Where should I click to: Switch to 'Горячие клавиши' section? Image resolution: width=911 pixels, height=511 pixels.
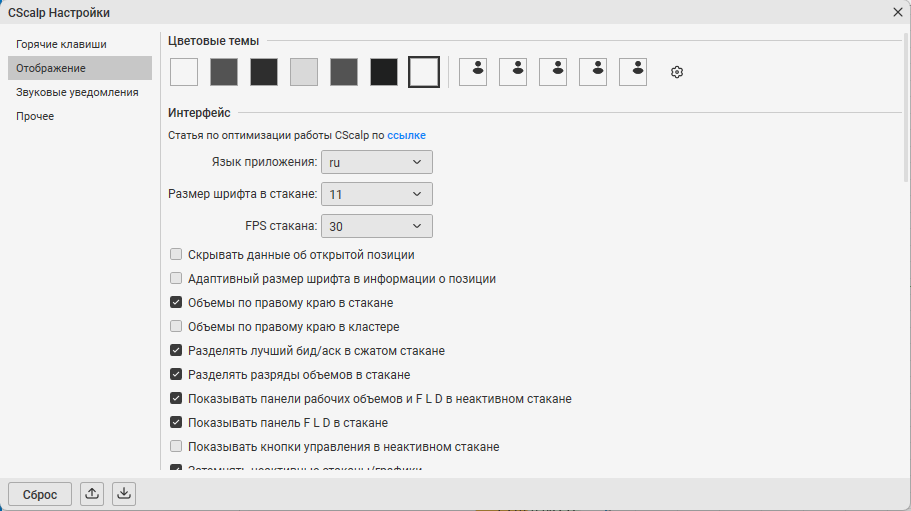[61, 44]
